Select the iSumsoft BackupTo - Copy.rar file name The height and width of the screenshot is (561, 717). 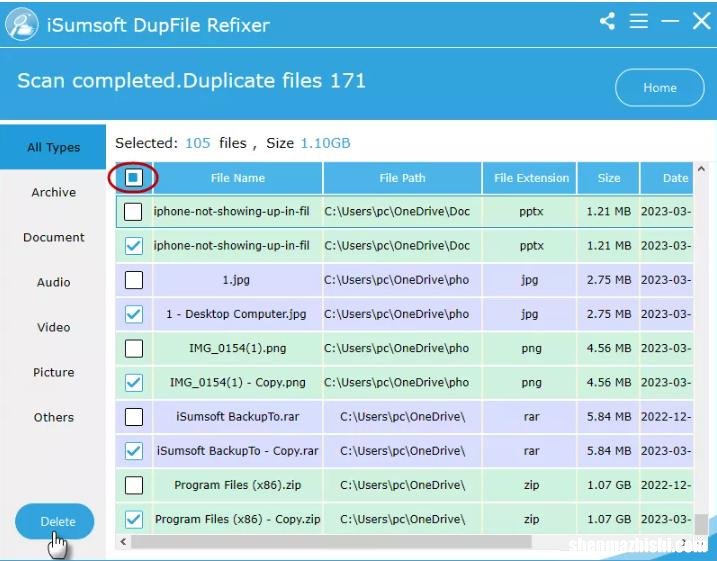[237, 451]
